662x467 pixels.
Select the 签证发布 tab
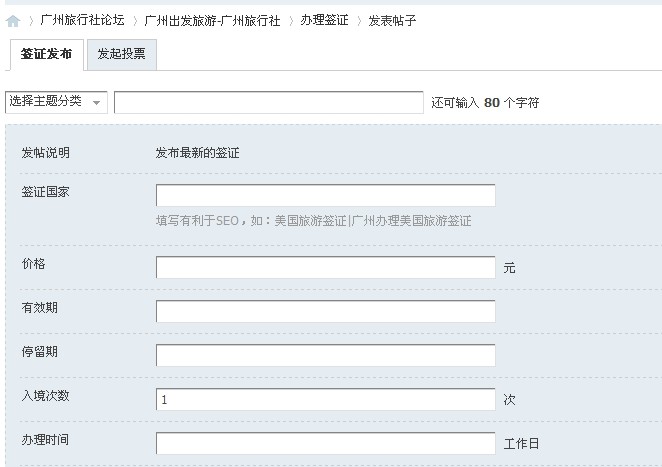[46, 54]
